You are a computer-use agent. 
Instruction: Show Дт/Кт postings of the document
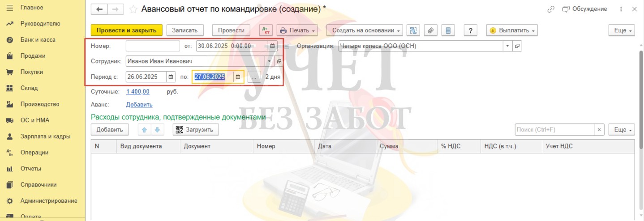[266, 30]
